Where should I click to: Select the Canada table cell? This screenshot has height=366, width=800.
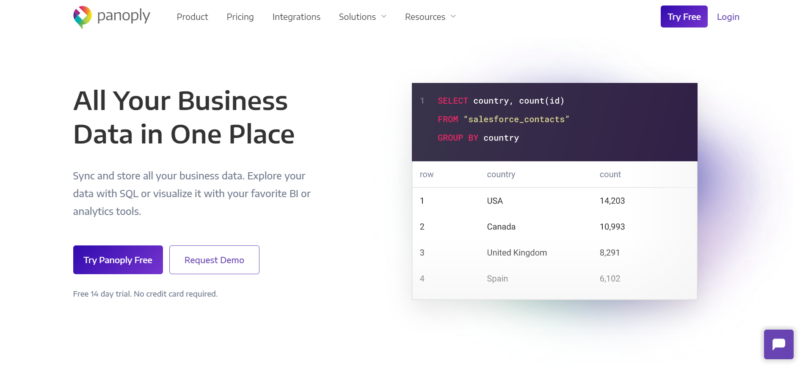point(501,227)
